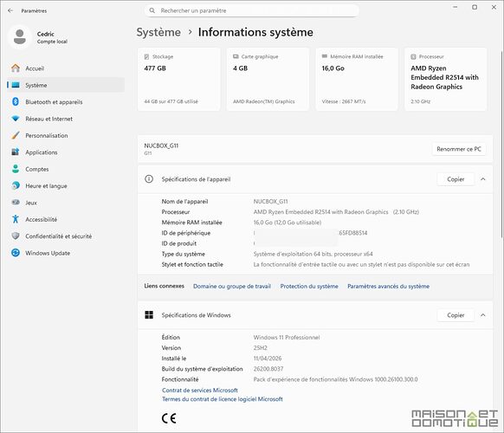Image resolution: width=504 pixels, height=433 pixels.
Task: Collapse the Spécifications de Windows section
Action: 483,315
